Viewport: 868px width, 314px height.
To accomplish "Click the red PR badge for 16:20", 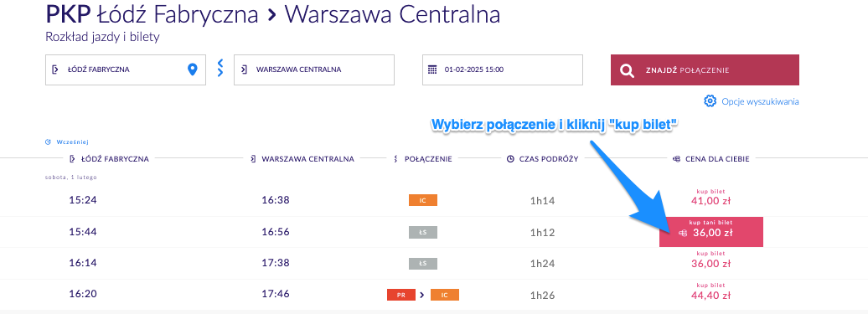I will [x=401, y=295].
